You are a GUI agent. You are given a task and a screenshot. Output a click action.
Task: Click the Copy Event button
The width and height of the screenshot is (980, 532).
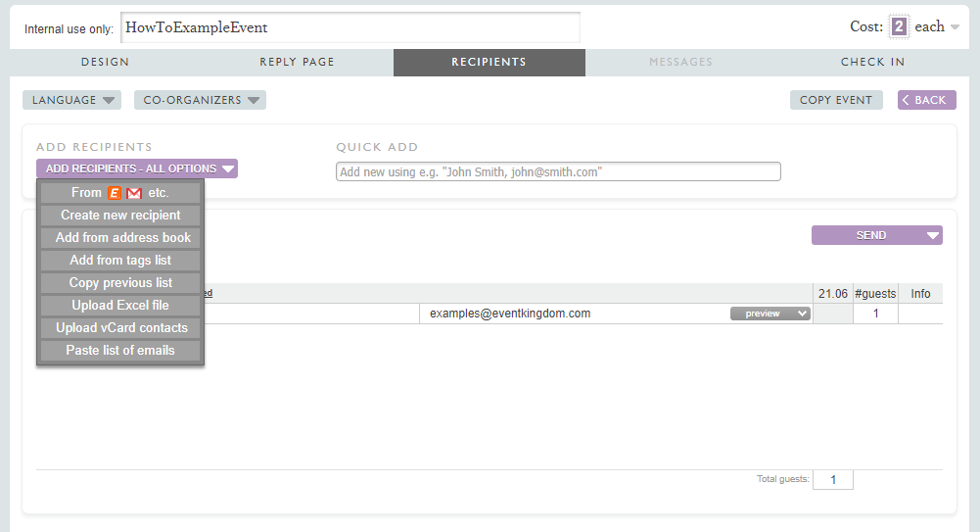click(836, 100)
